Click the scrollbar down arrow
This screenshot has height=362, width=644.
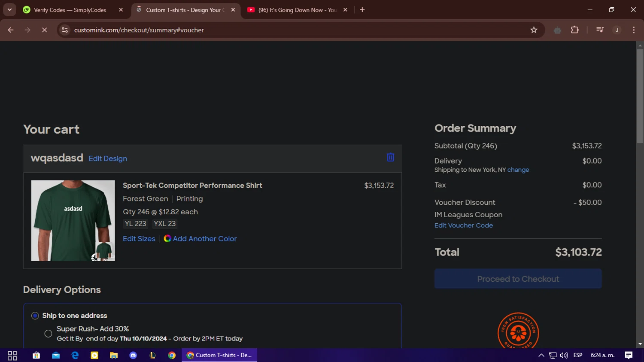[x=640, y=344]
